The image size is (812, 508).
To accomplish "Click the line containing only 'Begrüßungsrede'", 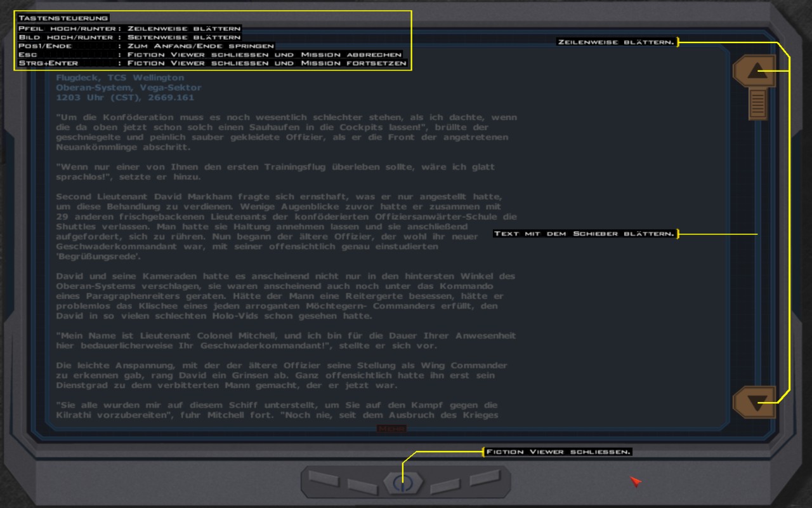I will [98, 257].
